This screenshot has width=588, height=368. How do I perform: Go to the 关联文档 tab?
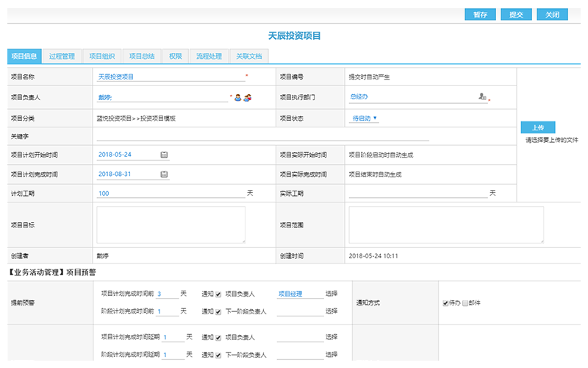(x=249, y=56)
